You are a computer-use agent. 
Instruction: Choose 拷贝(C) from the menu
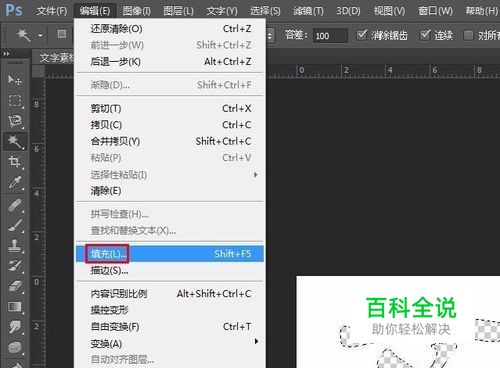[170, 125]
